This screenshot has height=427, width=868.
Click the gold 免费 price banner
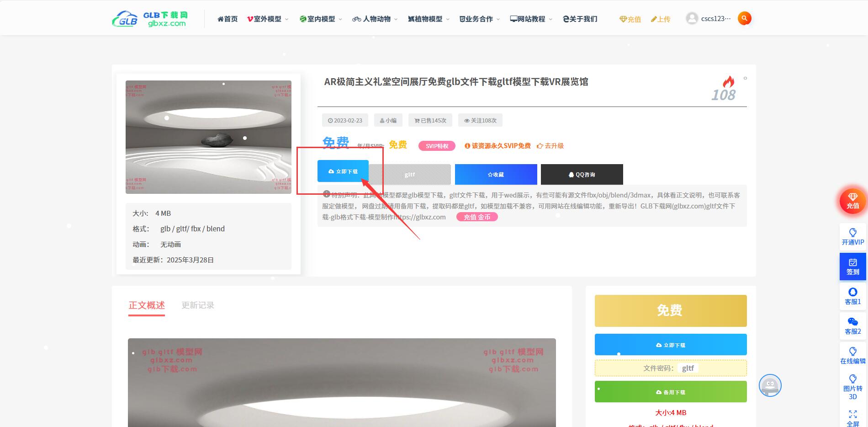point(671,311)
